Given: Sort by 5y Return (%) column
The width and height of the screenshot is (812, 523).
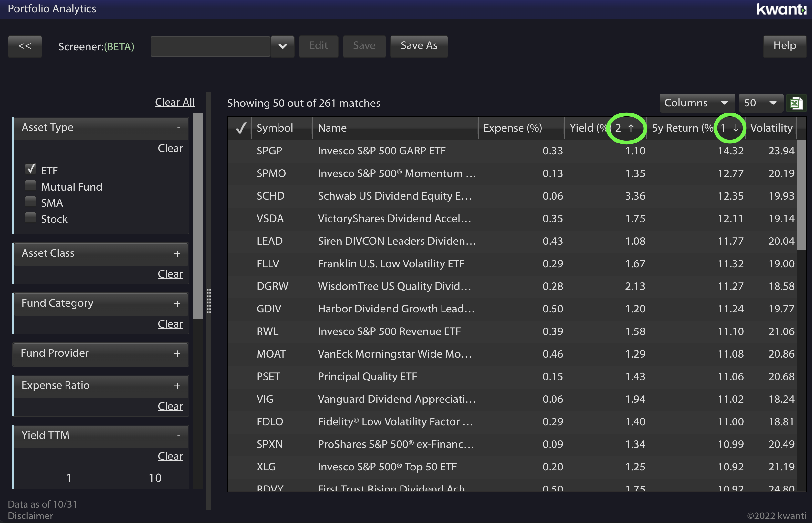Looking at the screenshot, I should pyautogui.click(x=696, y=128).
